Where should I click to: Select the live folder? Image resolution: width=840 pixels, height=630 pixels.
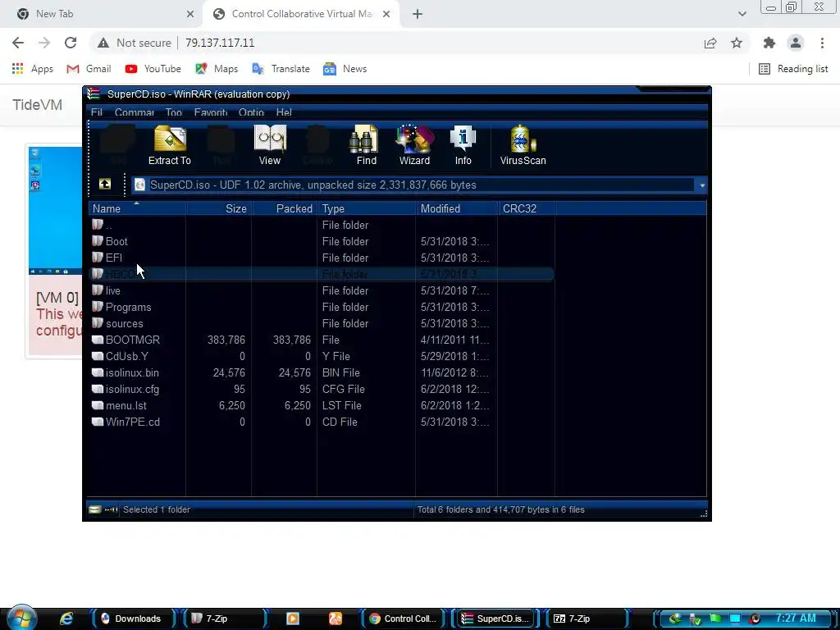pyautogui.click(x=322, y=291)
